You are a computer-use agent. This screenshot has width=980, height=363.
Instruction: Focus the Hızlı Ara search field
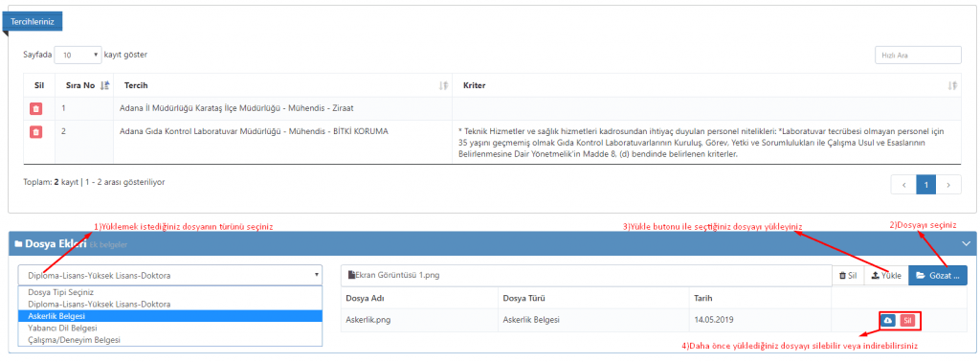pyautogui.click(x=918, y=56)
